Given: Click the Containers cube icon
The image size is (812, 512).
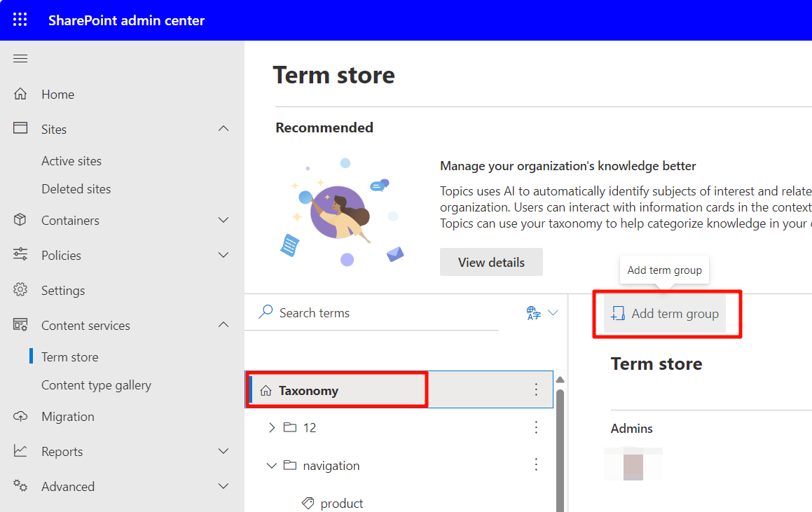Looking at the screenshot, I should pyautogui.click(x=20, y=220).
